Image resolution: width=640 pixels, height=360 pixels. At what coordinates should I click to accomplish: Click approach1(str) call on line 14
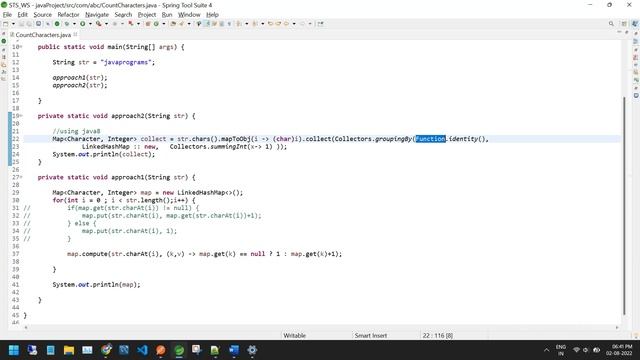(x=80, y=78)
